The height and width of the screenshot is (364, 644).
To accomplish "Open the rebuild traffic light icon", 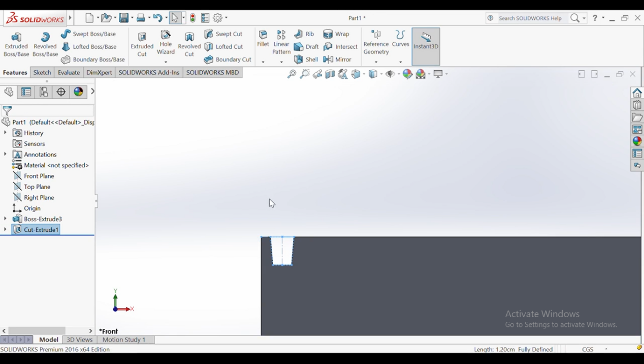I will (193, 18).
